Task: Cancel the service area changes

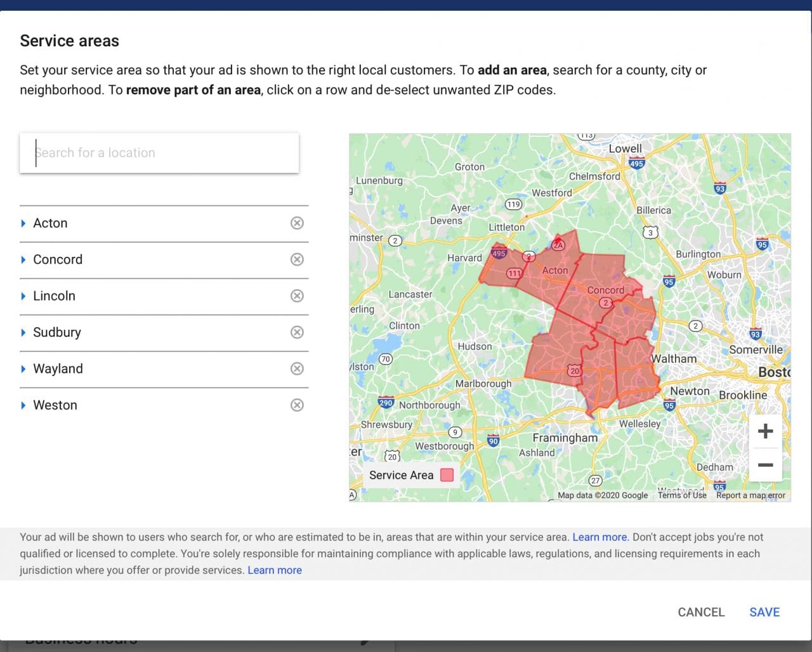Action: point(700,611)
